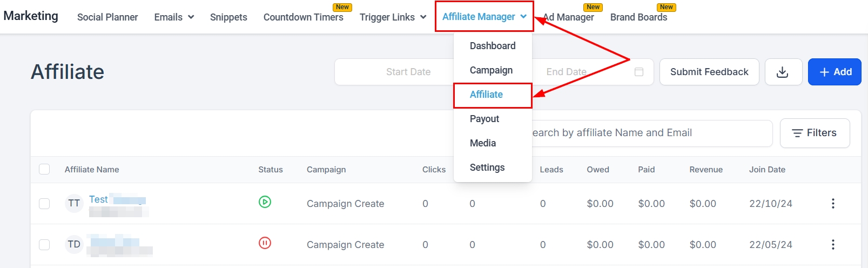
Task: Click the blue Add button
Action: [835, 72]
